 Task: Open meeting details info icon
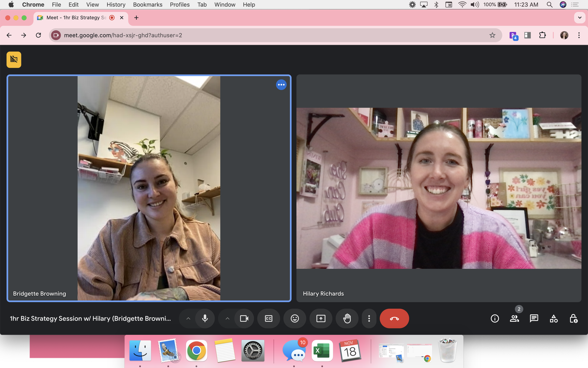495,318
